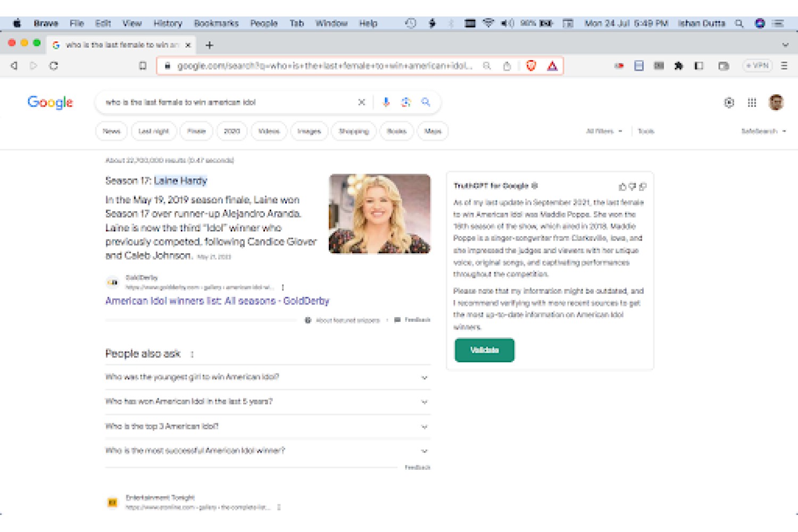The height and width of the screenshot is (532, 798).
Task: Clear the Google search box with X
Action: pos(362,102)
